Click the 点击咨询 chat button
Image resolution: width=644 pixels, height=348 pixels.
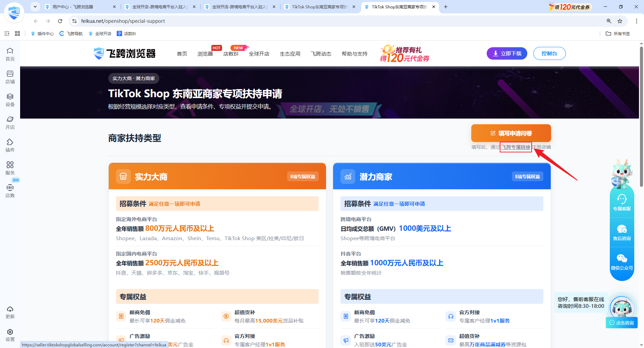coord(622,323)
